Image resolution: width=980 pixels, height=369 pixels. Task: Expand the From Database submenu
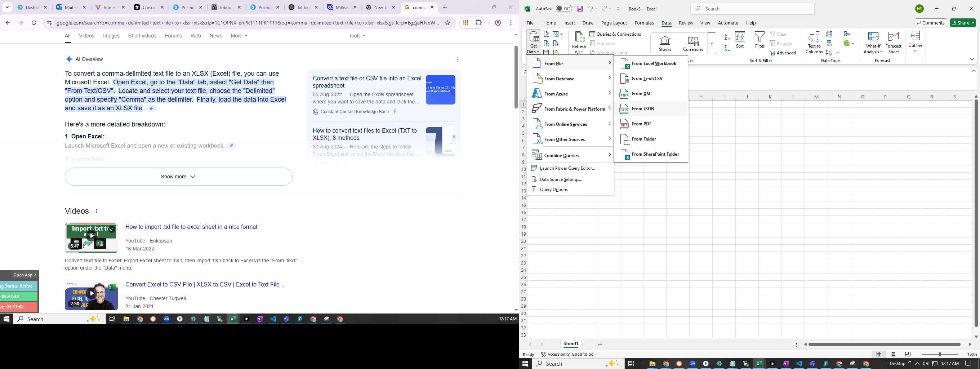(570, 79)
